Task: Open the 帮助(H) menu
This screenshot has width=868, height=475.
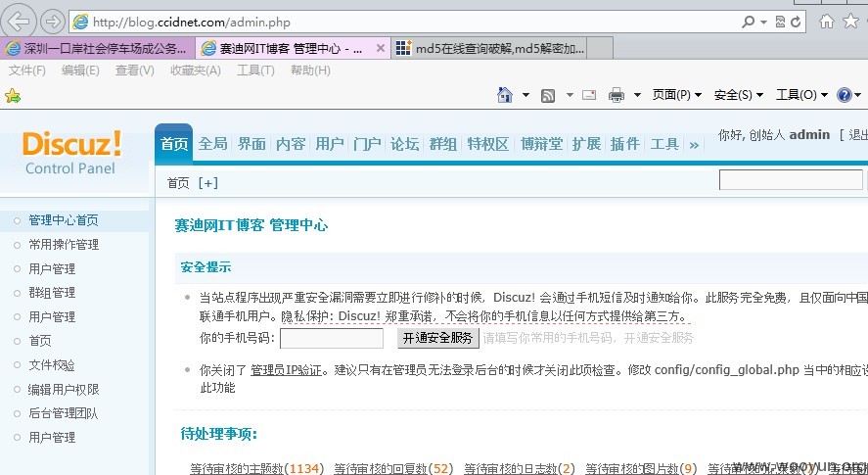Action: click(x=310, y=71)
